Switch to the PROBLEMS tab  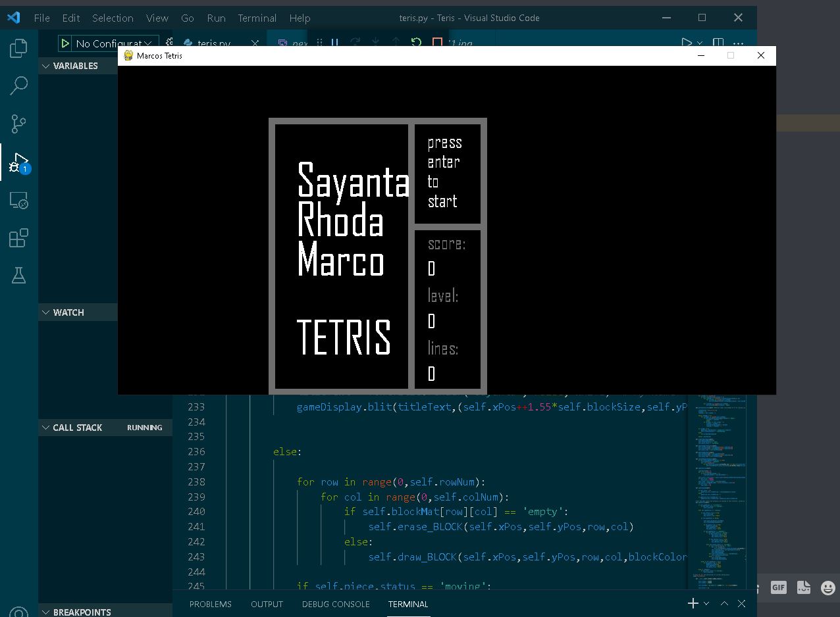click(x=210, y=604)
